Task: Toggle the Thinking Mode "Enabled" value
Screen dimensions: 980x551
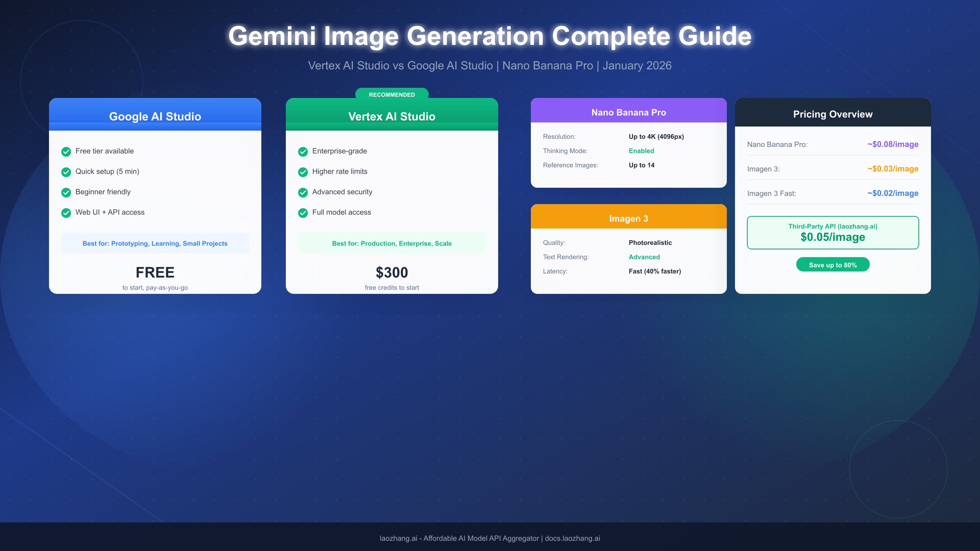Action: pos(641,151)
